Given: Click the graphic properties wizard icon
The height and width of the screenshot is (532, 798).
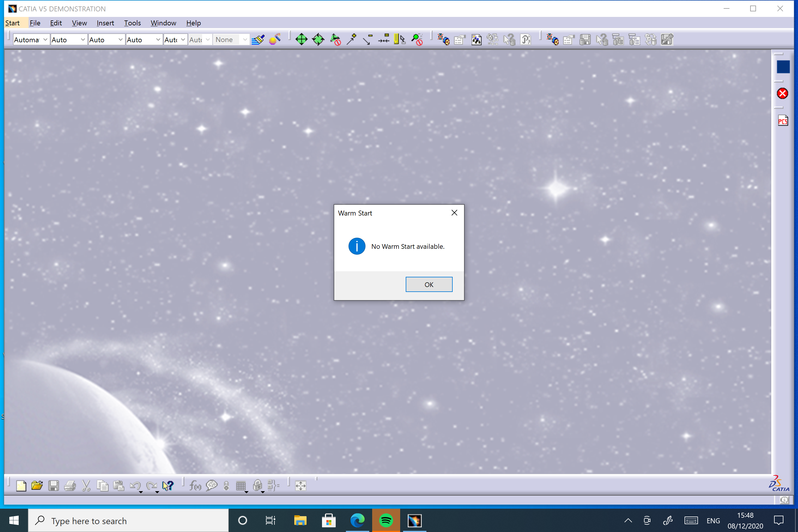Looking at the screenshot, I should pyautogui.click(x=275, y=40).
